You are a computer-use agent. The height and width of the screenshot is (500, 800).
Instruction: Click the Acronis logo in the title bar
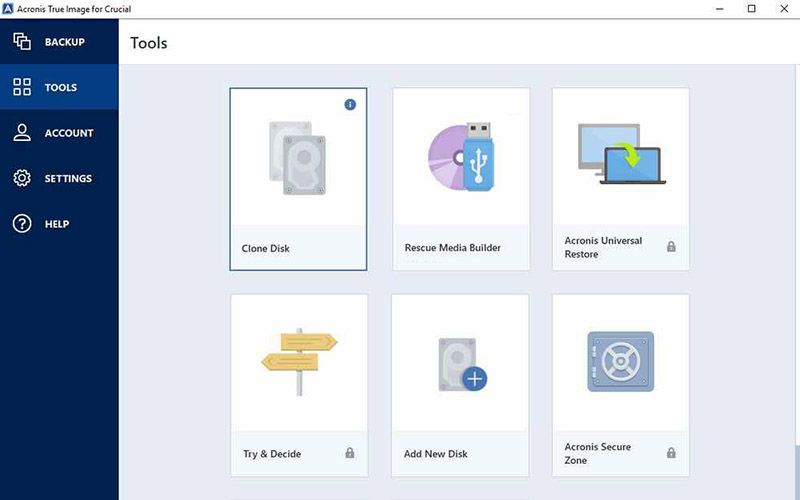pyautogui.click(x=9, y=9)
